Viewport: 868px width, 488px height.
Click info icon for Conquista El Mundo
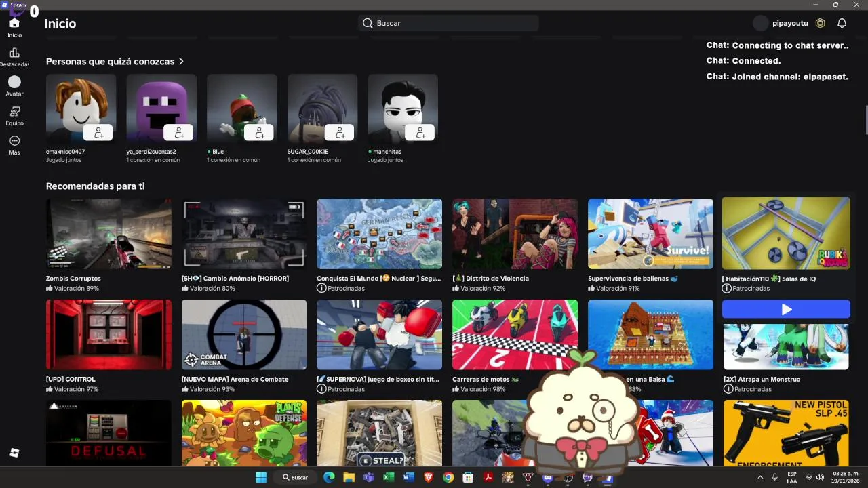pos(321,288)
